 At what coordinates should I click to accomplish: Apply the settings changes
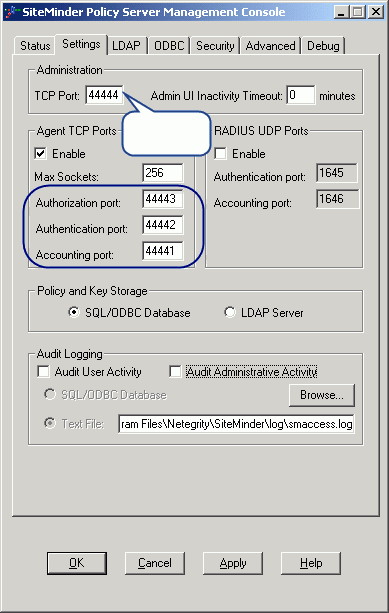pos(233,563)
